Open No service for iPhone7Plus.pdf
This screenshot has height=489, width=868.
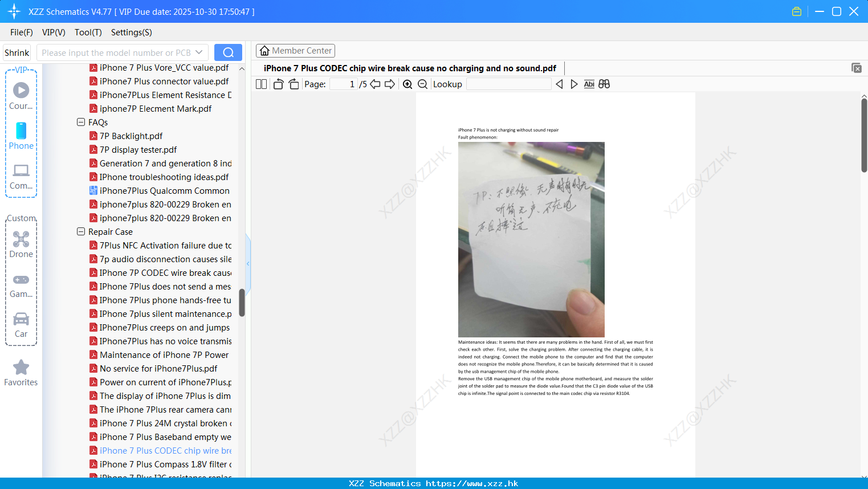click(158, 368)
